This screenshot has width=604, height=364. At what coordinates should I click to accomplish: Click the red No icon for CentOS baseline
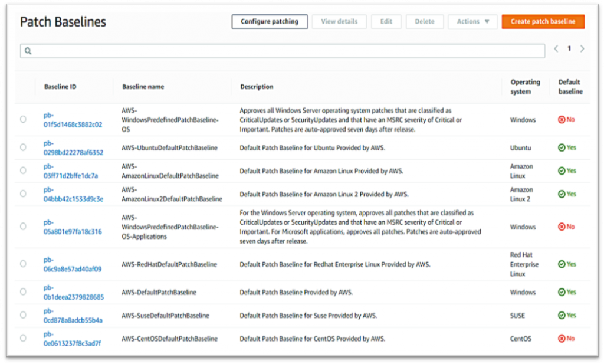[562, 339]
